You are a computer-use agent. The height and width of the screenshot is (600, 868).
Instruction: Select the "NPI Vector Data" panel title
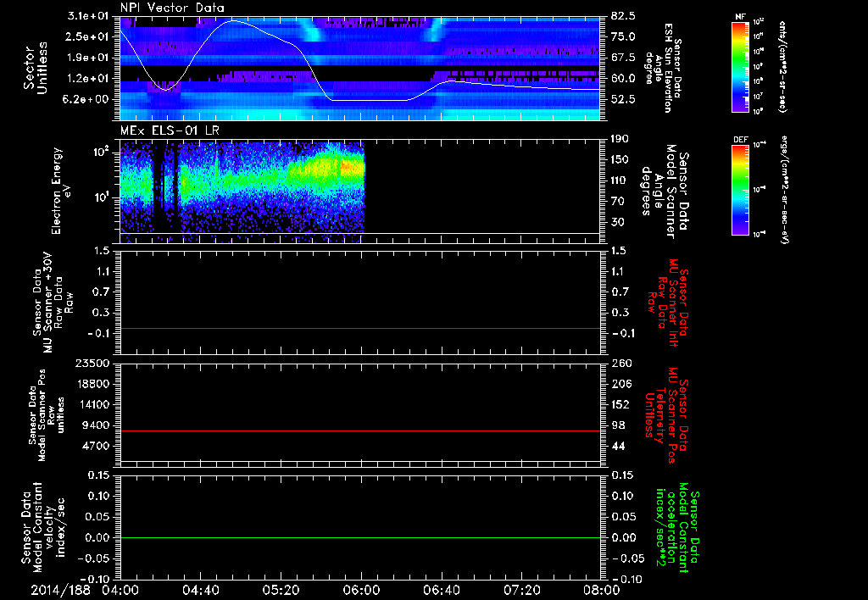(x=172, y=8)
